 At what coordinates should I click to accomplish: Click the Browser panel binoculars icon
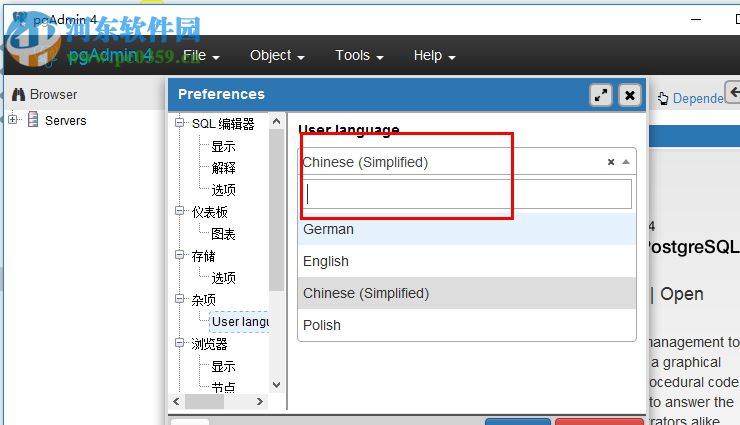(x=18, y=94)
